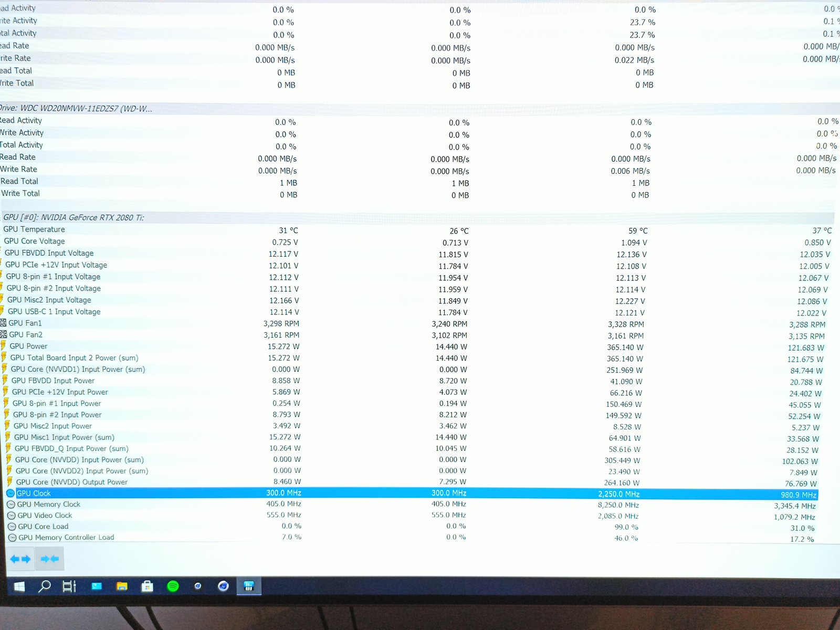This screenshot has width=840, height=630.
Task: Click the clock icon beside GPU Clock
Action: pyautogui.click(x=10, y=493)
